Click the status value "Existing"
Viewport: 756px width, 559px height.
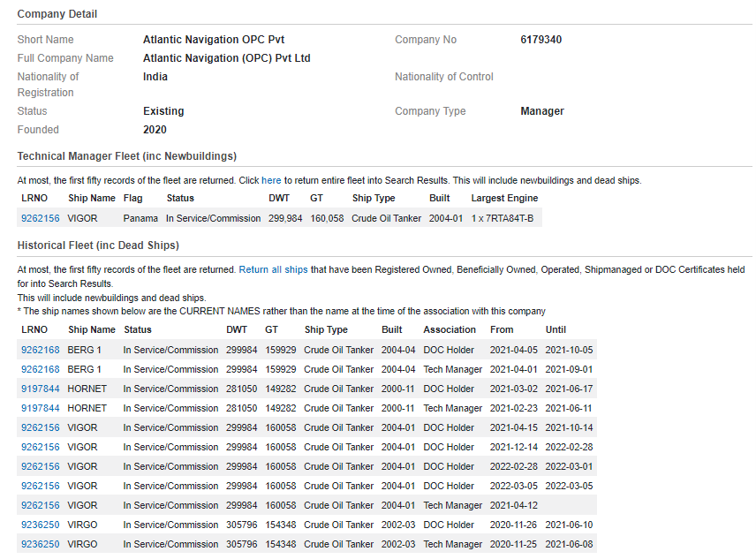[163, 111]
